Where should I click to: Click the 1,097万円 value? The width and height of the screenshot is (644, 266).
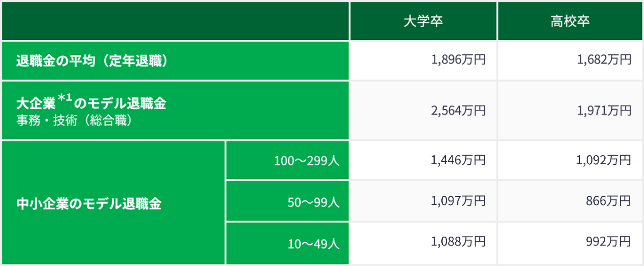[x=458, y=201]
